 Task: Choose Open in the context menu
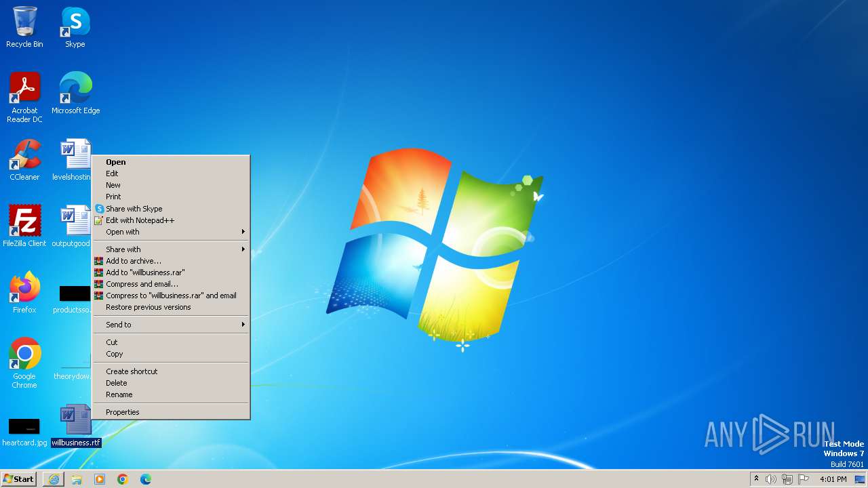tap(171, 162)
